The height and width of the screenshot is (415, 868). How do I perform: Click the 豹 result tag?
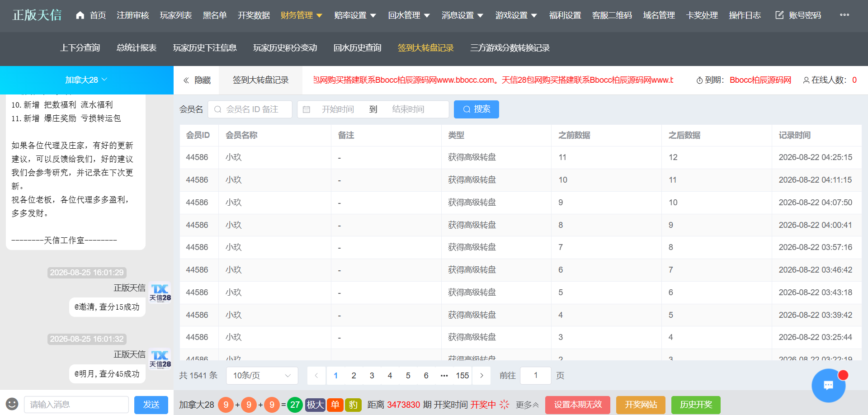353,405
